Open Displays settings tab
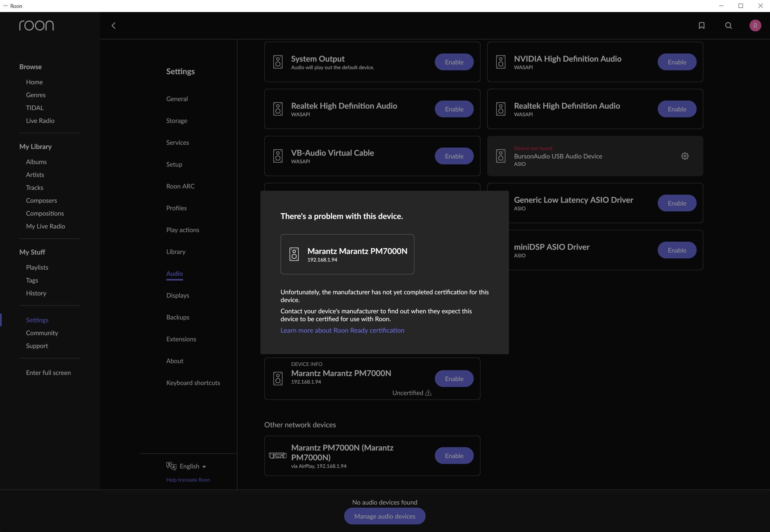Viewport: 770px width, 532px height. pyautogui.click(x=178, y=295)
